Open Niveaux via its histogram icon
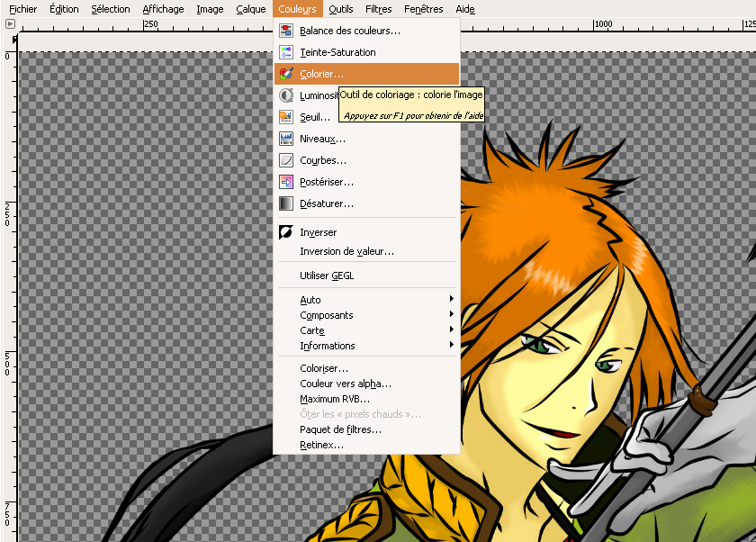This screenshot has width=756, height=542. (x=286, y=139)
